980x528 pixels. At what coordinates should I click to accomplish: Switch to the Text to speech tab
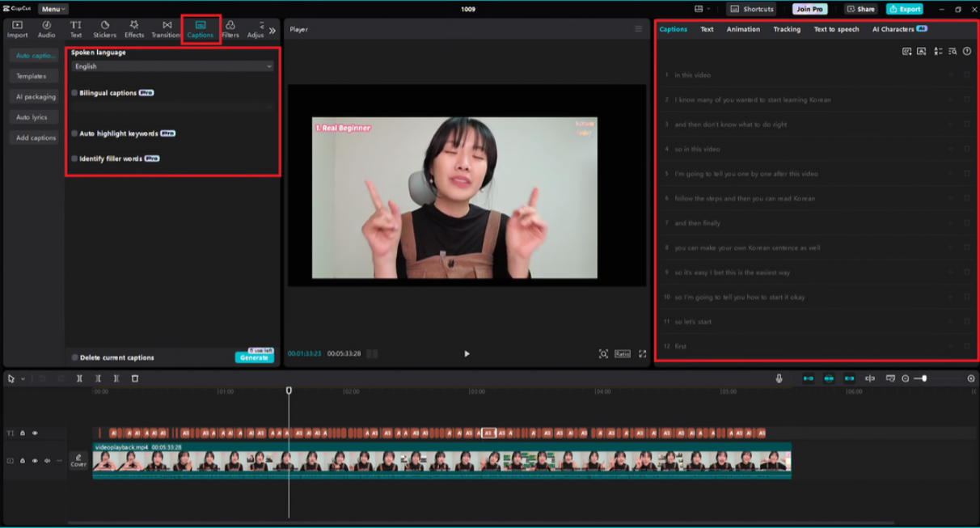click(x=836, y=29)
